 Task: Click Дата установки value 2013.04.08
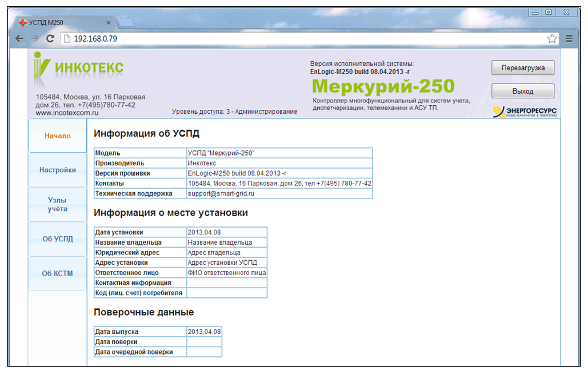click(227, 232)
